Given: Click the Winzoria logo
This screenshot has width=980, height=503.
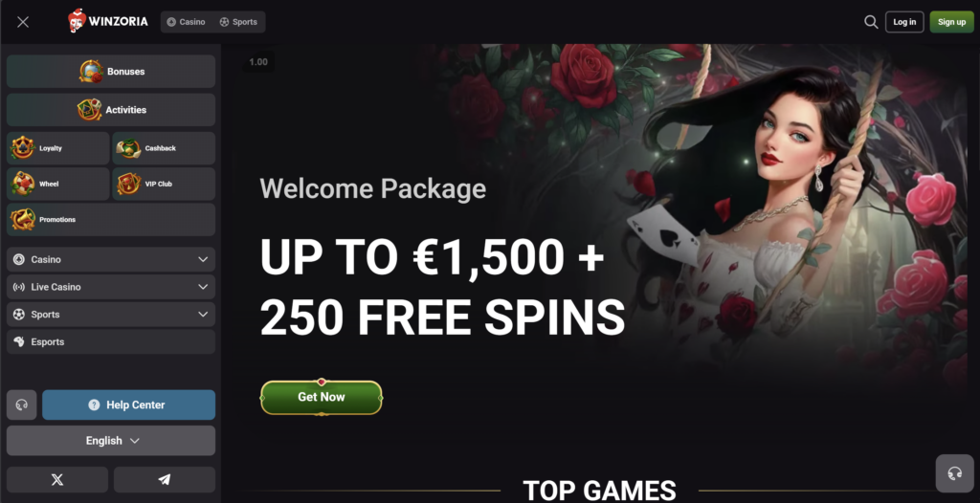Looking at the screenshot, I should coord(108,21).
